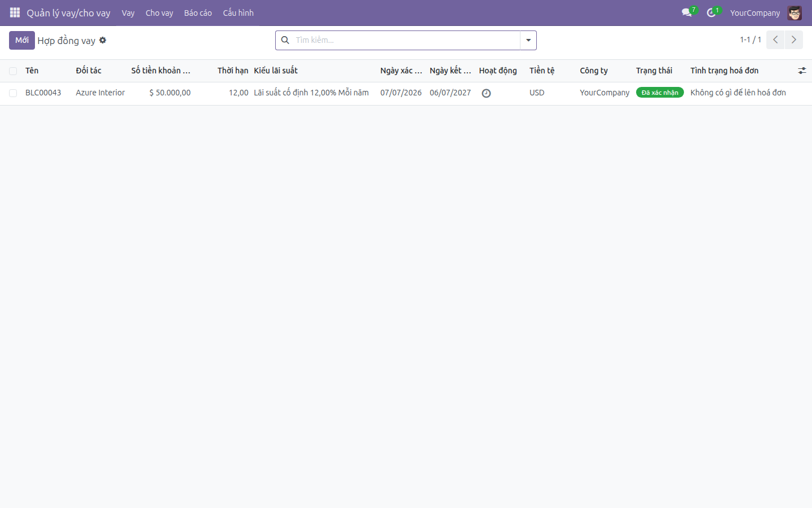Click the Mới button
Image resolution: width=812 pixels, height=508 pixels.
tap(22, 40)
